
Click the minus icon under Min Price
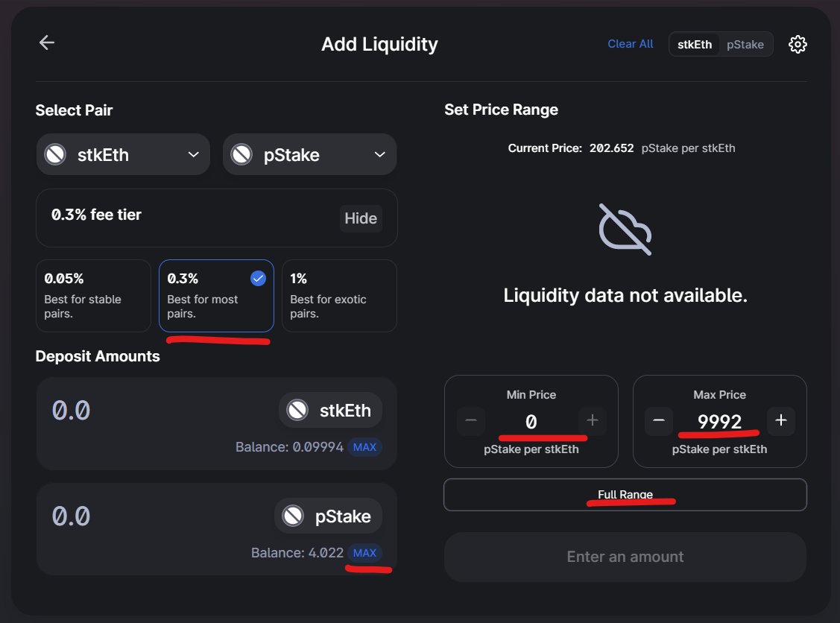[x=471, y=420]
